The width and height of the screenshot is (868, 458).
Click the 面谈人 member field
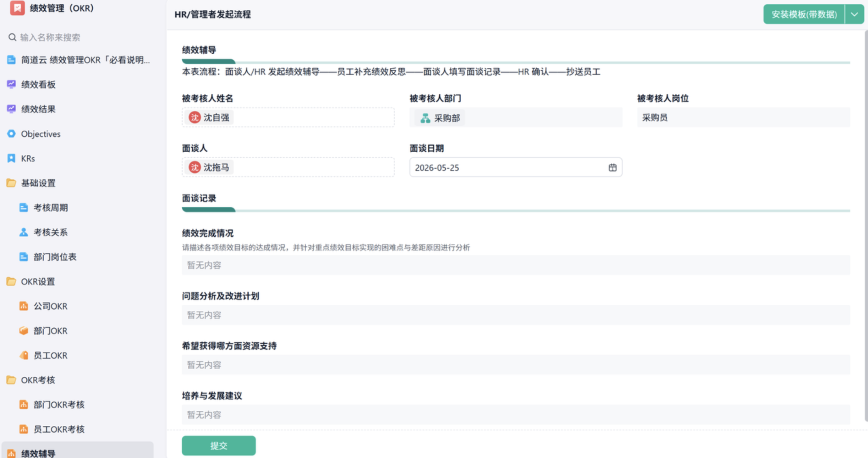click(288, 167)
